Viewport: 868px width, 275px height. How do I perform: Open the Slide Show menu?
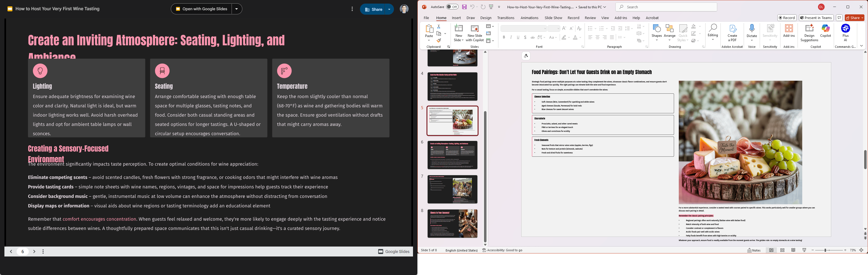[x=553, y=18]
